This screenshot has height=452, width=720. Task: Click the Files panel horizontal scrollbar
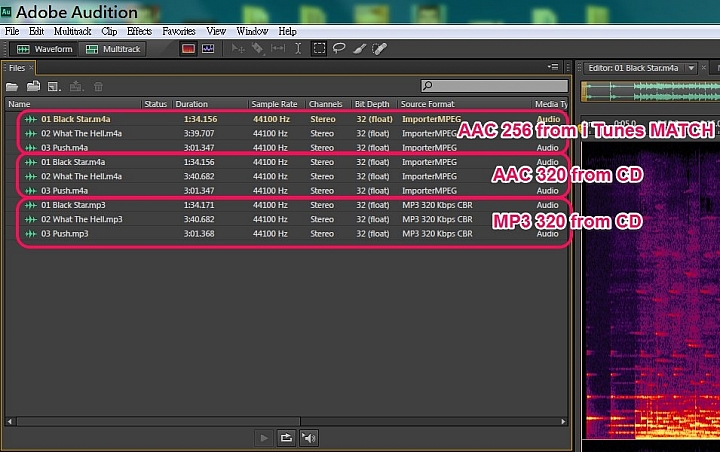(287, 421)
